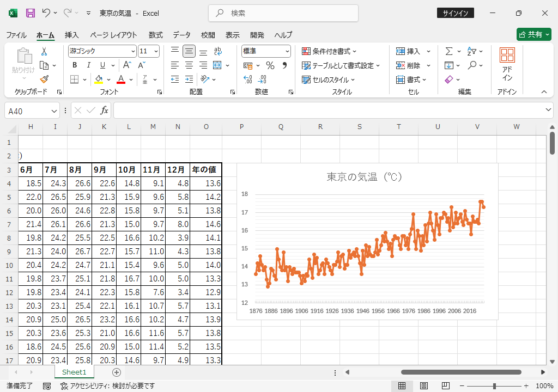Decrease font size with small A icon
Image resolution: width=558 pixels, height=392 pixels.
pos(142,65)
